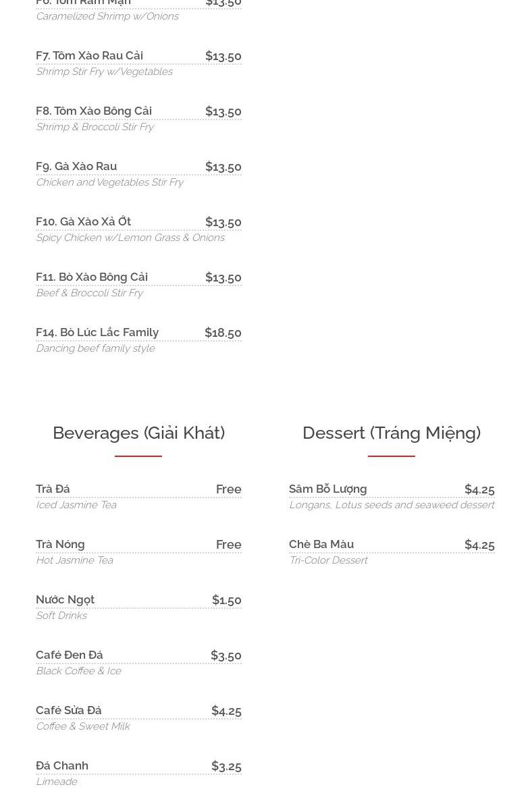The height and width of the screenshot is (812, 530).
Task: Click the Dessert (Tráng Miệng) heading
Action: coord(391,433)
